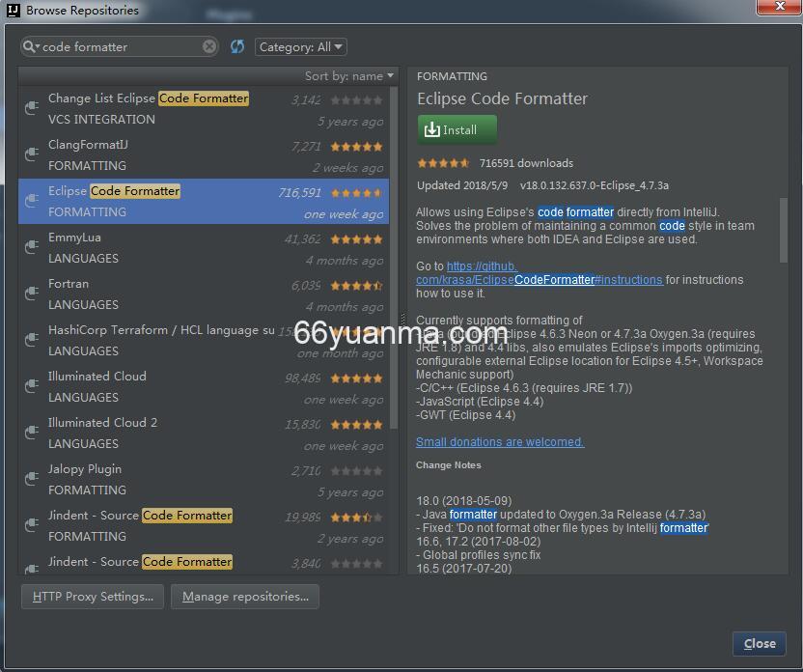The height and width of the screenshot is (672, 803).
Task: Clear the search field with the X icon
Action: point(209,46)
